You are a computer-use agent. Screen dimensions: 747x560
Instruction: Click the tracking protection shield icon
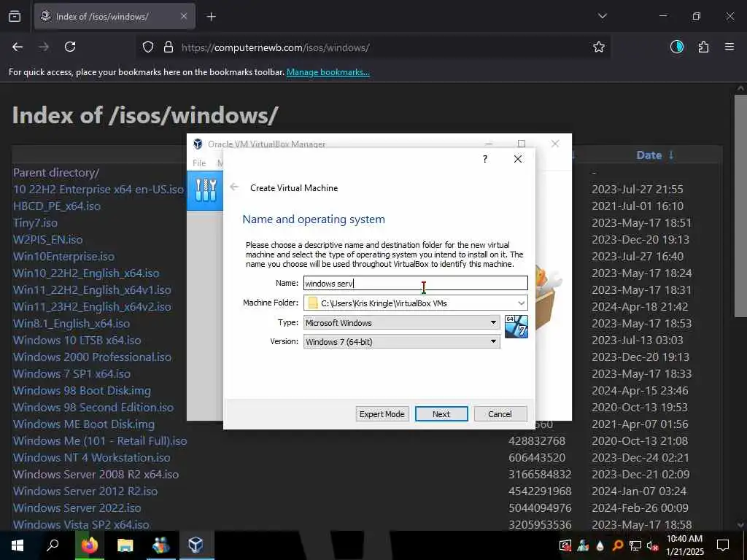[148, 47]
